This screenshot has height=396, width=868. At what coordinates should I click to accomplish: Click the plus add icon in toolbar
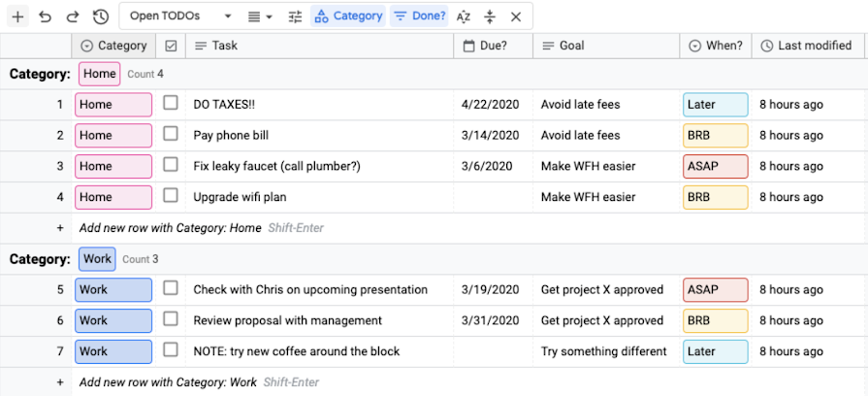pyautogui.click(x=17, y=16)
